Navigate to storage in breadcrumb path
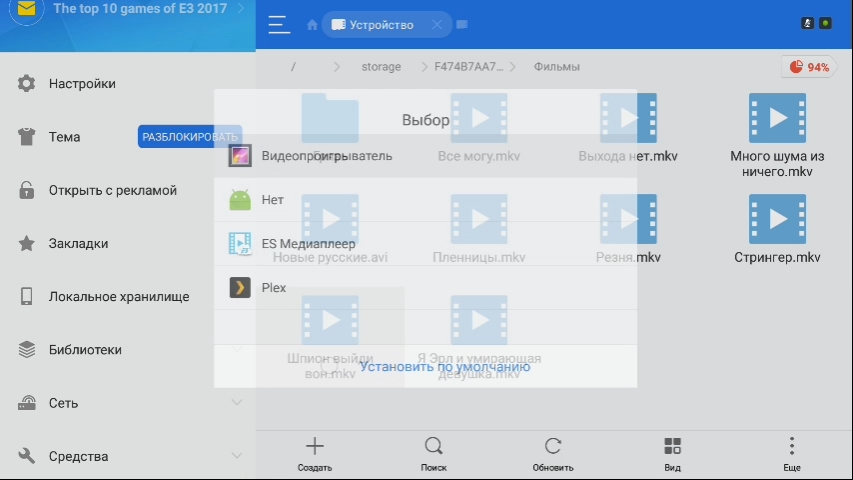The height and width of the screenshot is (480, 853). (381, 67)
